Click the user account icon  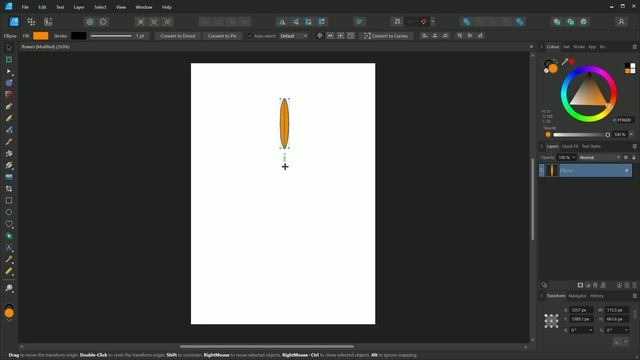(621, 22)
